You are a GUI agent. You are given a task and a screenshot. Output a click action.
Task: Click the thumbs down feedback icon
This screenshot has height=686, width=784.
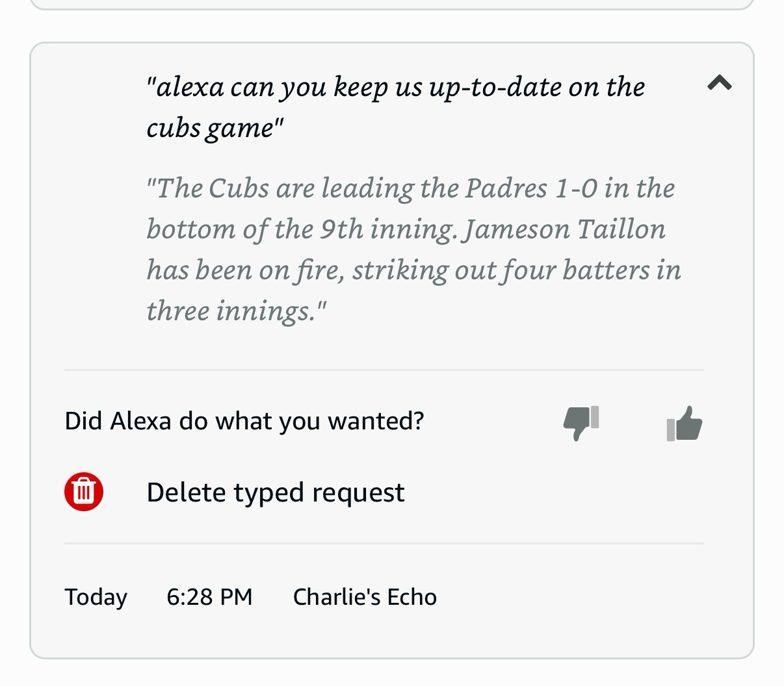click(x=581, y=423)
